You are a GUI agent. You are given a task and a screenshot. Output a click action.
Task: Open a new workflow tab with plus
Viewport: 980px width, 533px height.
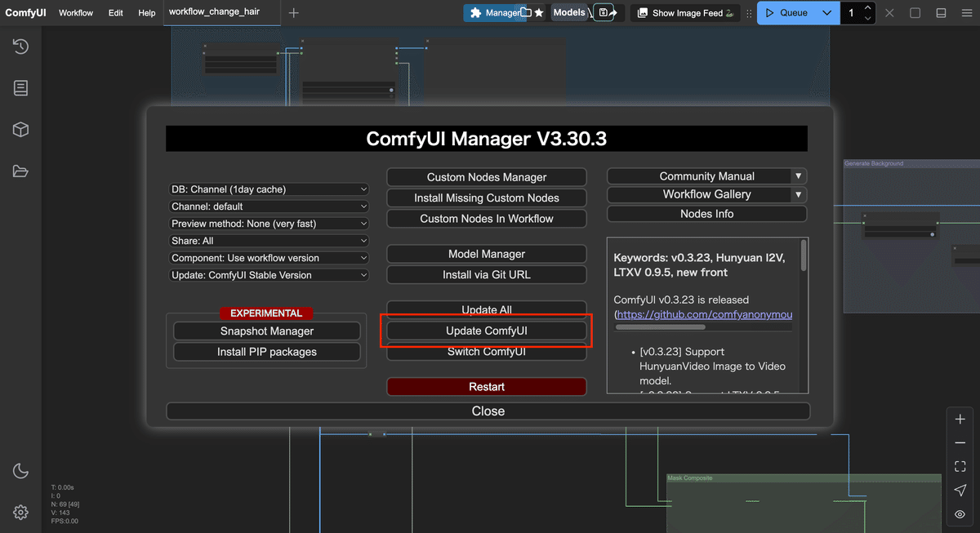point(294,13)
